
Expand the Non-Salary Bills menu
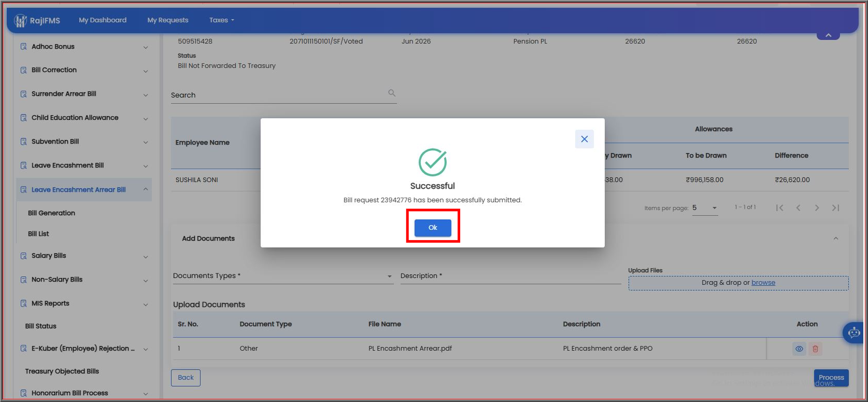[146, 281]
